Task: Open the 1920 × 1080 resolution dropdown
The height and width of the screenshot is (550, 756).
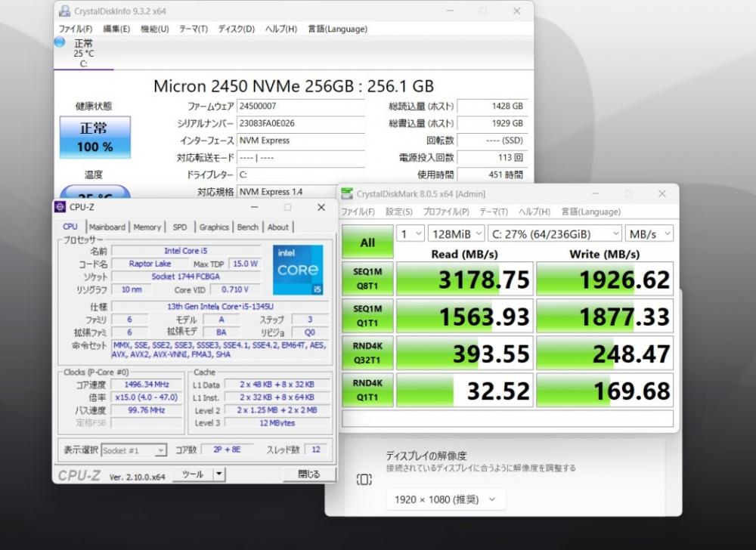Action: pyautogui.click(x=446, y=499)
